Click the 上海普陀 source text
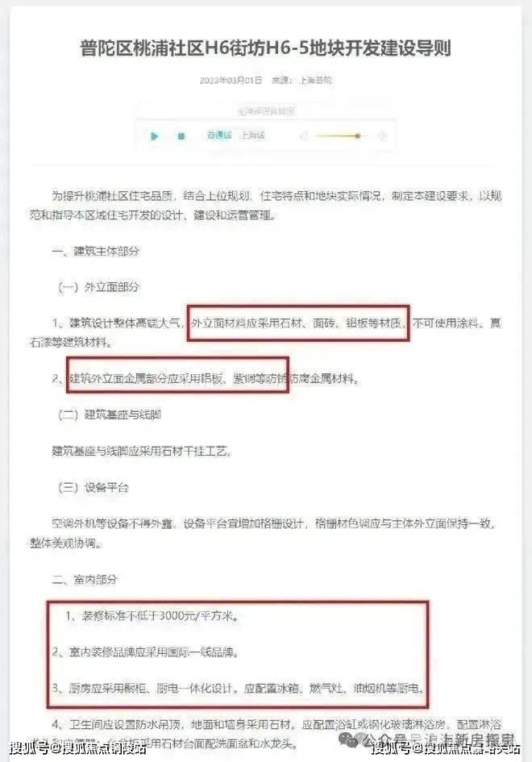This screenshot has width=532, height=762. click(316, 80)
